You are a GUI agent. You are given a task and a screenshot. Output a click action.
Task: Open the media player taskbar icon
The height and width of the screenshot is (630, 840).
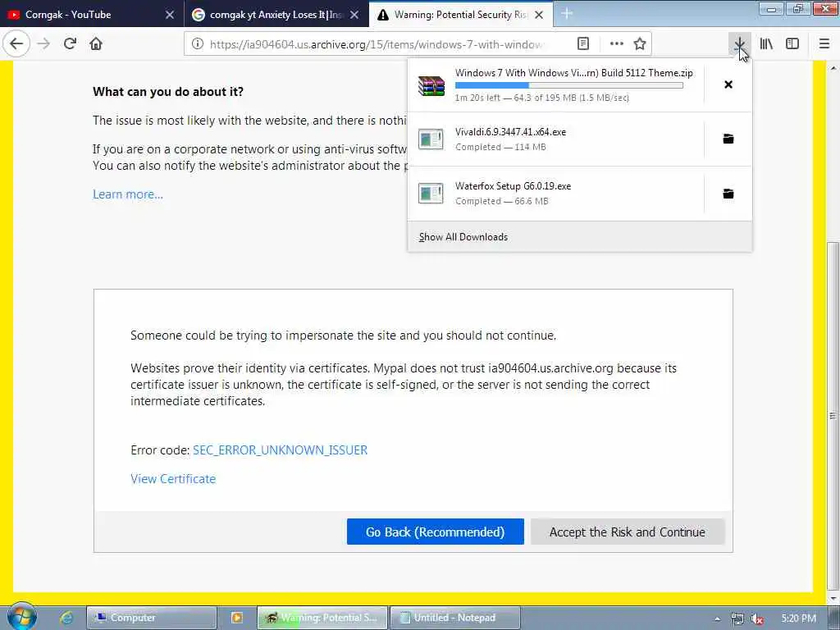237,618
